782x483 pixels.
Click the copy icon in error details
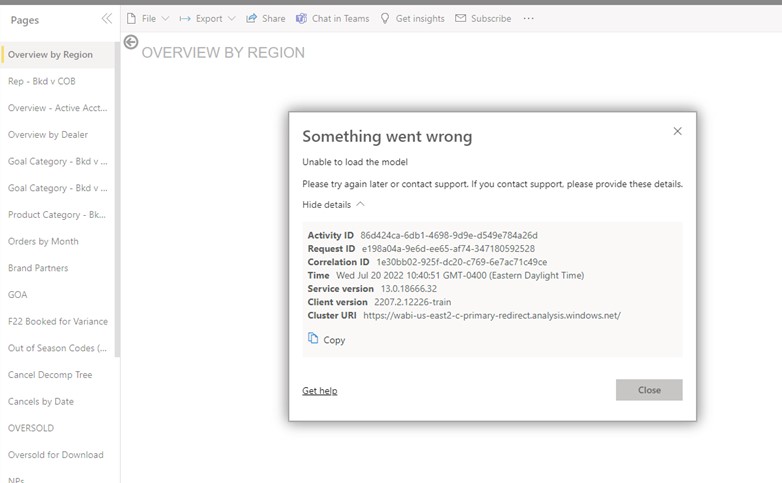313,338
